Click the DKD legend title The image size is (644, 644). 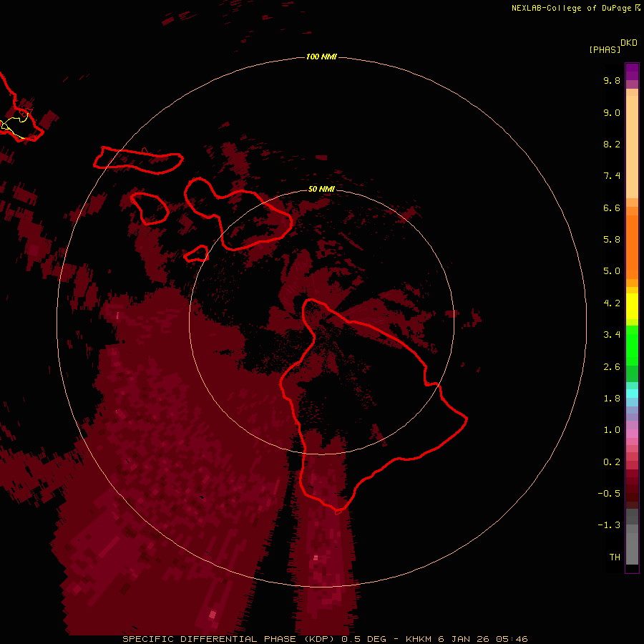click(629, 43)
